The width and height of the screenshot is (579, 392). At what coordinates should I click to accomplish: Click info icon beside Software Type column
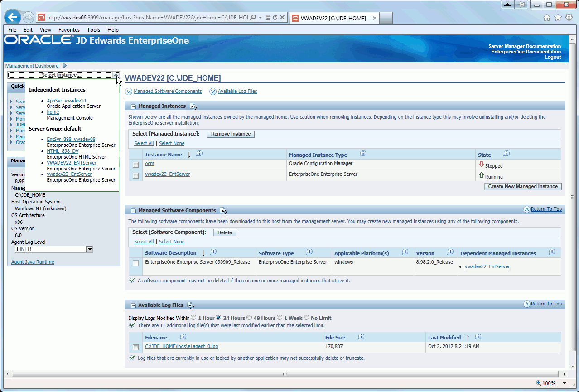point(309,252)
